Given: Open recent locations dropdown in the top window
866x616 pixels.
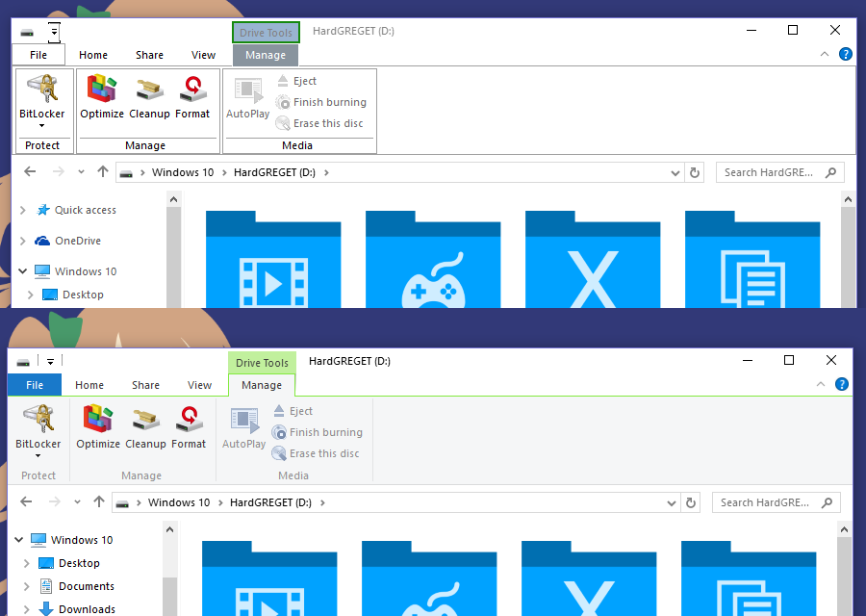Looking at the screenshot, I should click(x=81, y=172).
